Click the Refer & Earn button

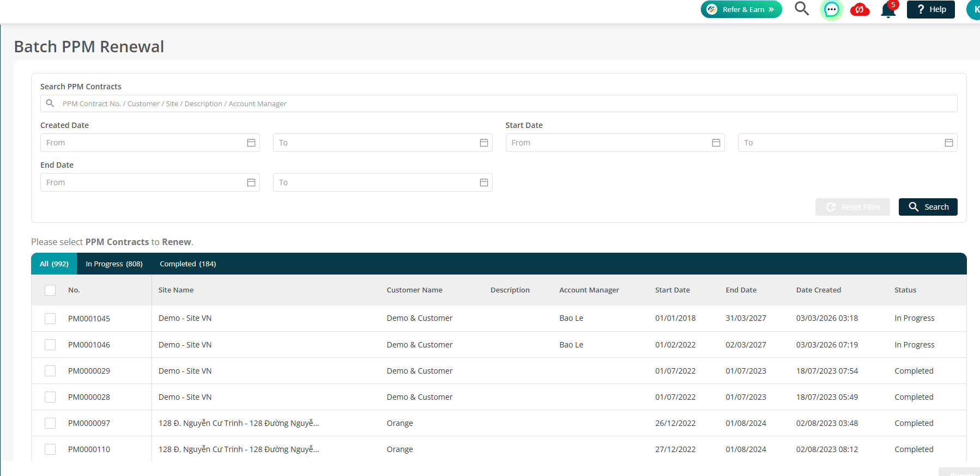click(x=741, y=9)
